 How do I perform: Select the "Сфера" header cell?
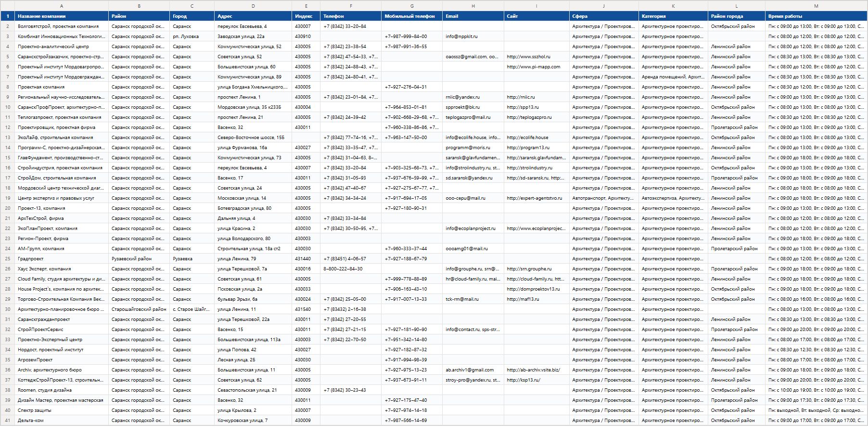coord(604,16)
